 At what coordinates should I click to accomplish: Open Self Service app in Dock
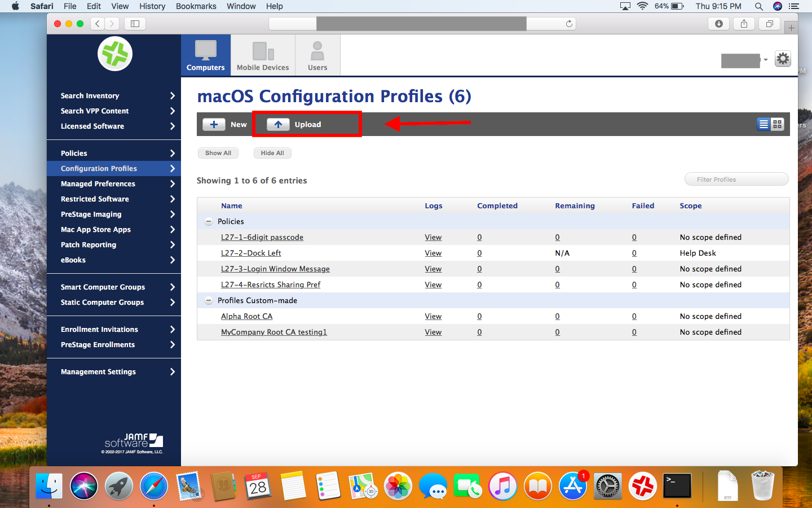pyautogui.click(x=643, y=486)
